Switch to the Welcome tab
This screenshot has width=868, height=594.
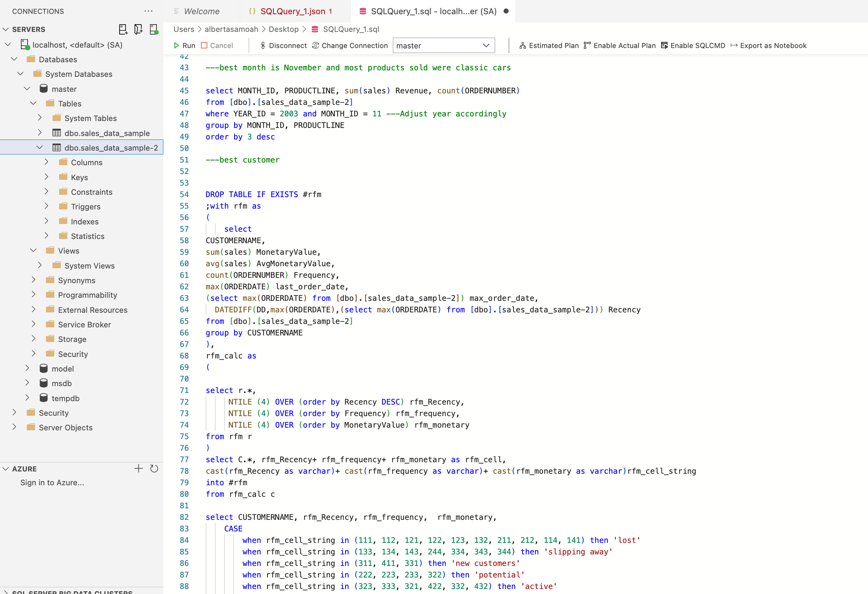click(x=201, y=11)
